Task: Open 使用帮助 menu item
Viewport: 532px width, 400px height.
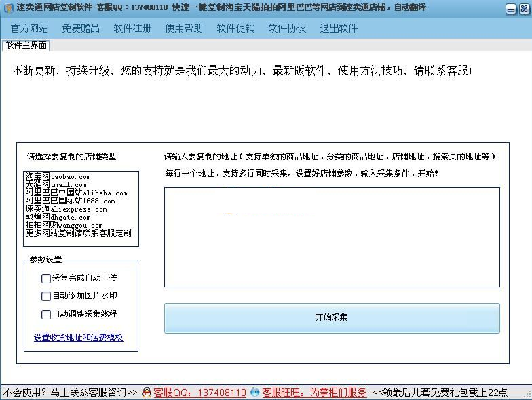Action: (x=184, y=28)
